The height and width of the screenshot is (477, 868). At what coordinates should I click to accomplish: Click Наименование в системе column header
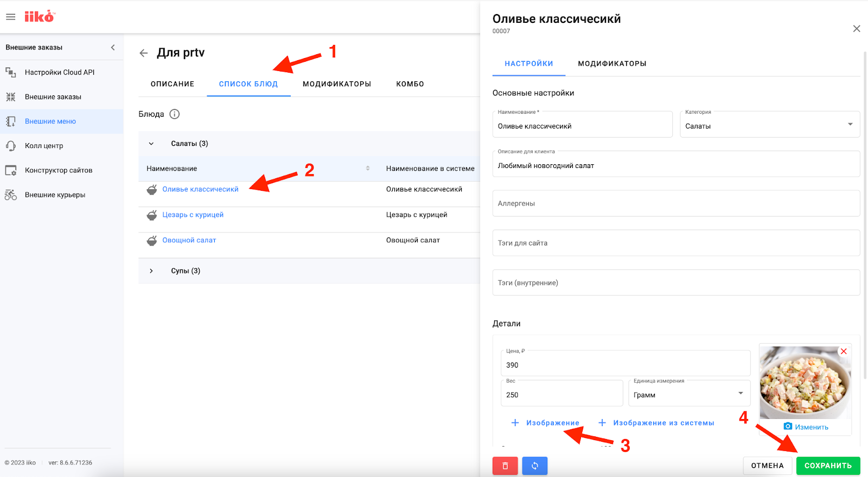click(x=430, y=169)
